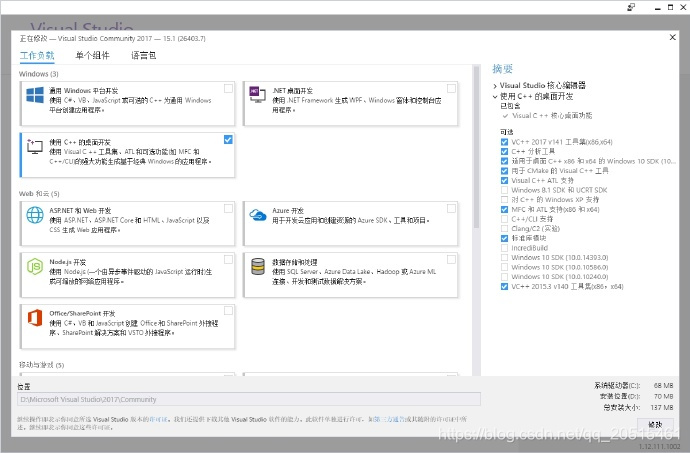Switch to the Workloads tab
690x453 pixels.
[37, 55]
